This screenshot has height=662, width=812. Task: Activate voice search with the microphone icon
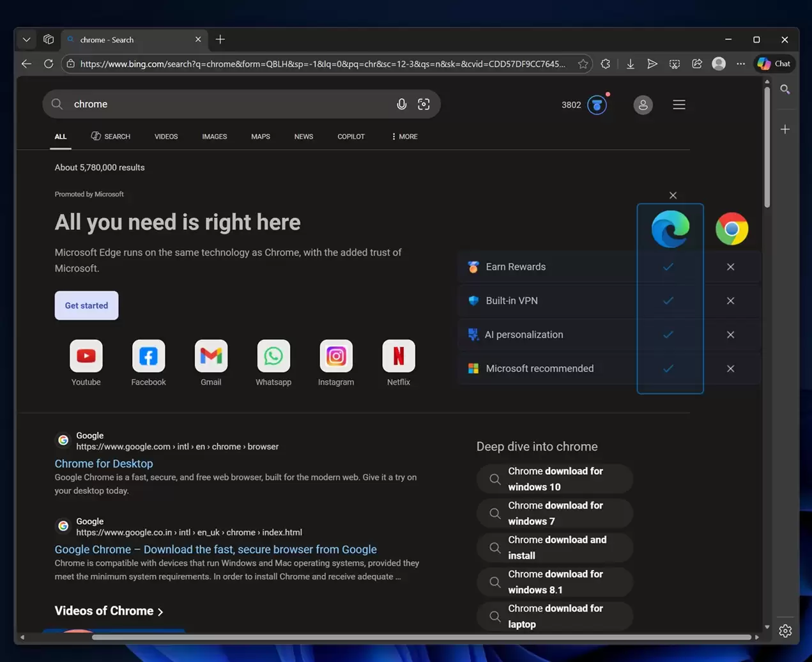[401, 104]
